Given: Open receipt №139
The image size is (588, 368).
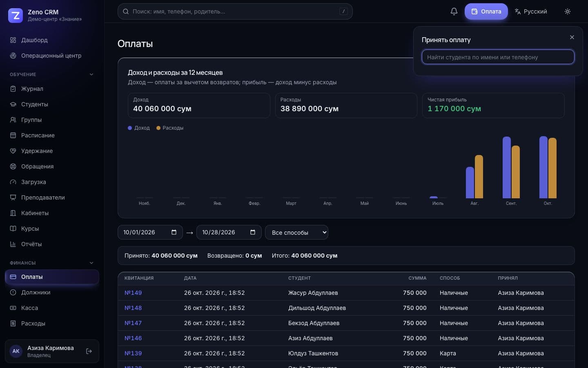Looking at the screenshot, I should (133, 353).
